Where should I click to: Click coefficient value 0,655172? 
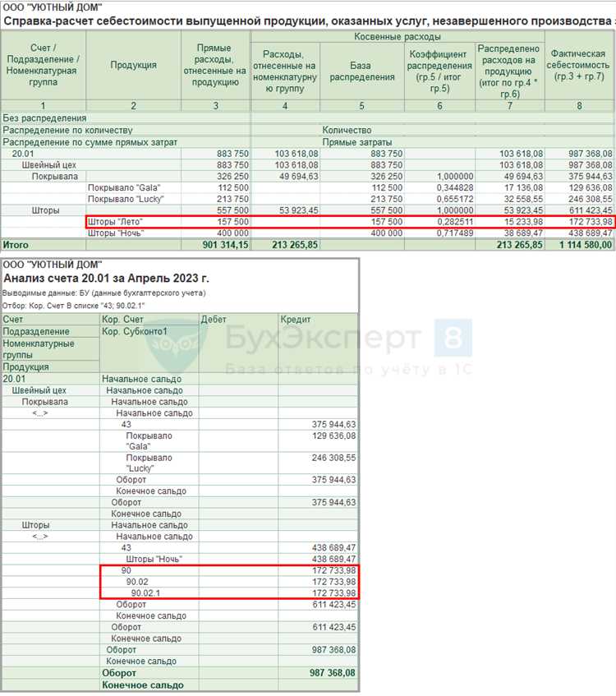(x=455, y=199)
